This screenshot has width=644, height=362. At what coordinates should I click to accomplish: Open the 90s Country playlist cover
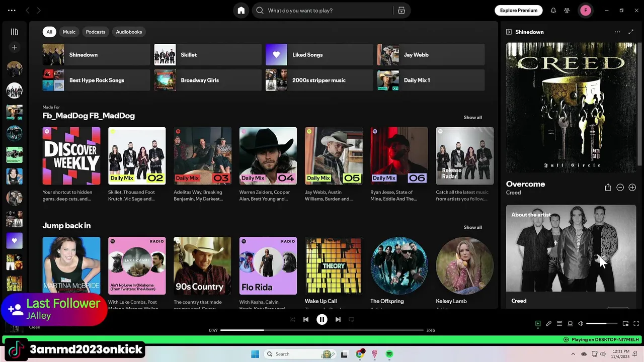tap(202, 266)
